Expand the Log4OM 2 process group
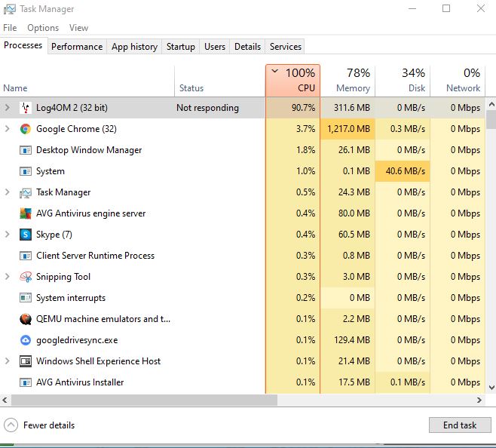Image resolution: width=496 pixels, height=448 pixels. point(7,108)
